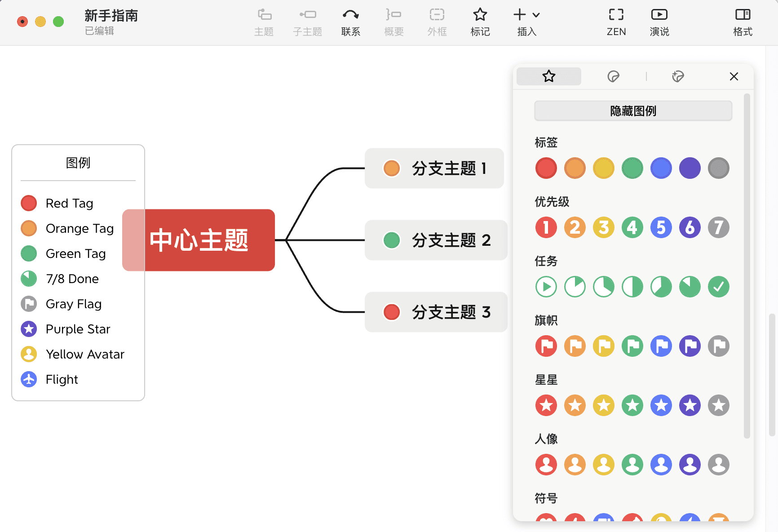Click the 隐藏图例 button to hide legend

[x=632, y=111]
